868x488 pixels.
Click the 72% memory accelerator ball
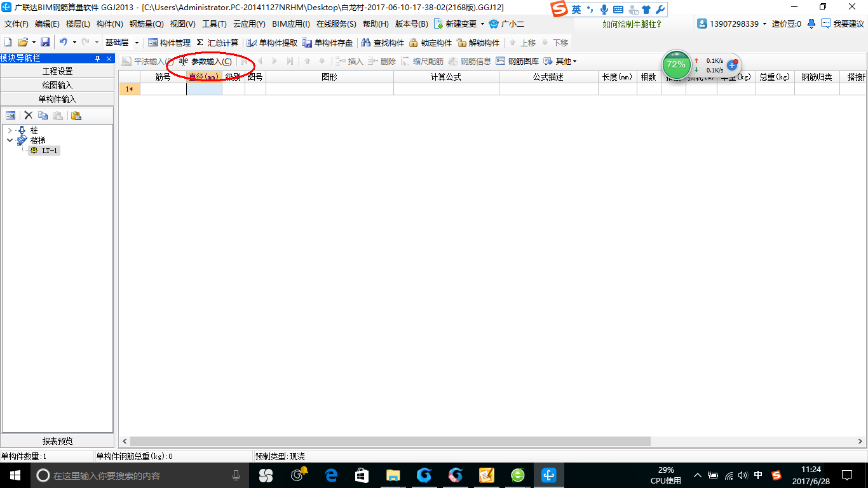point(676,65)
